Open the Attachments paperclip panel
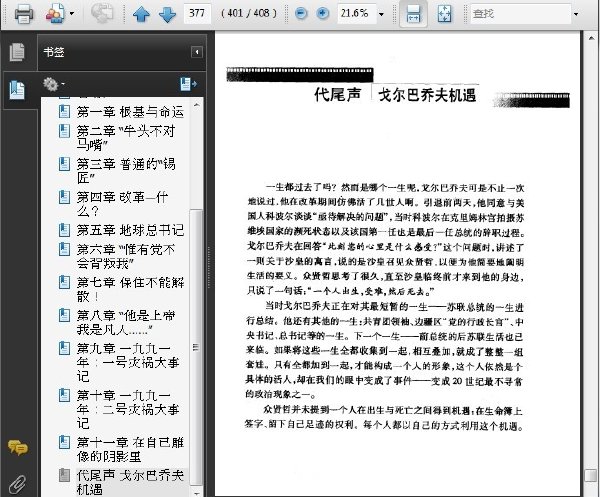 click(17, 484)
